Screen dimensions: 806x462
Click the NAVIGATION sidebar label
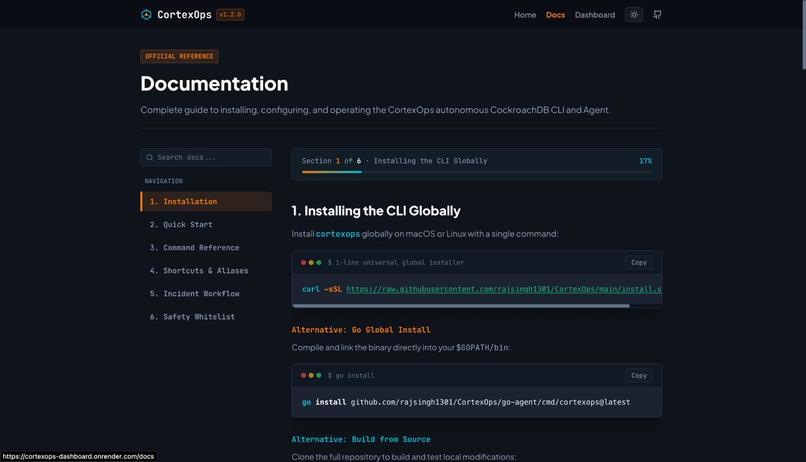[163, 181]
